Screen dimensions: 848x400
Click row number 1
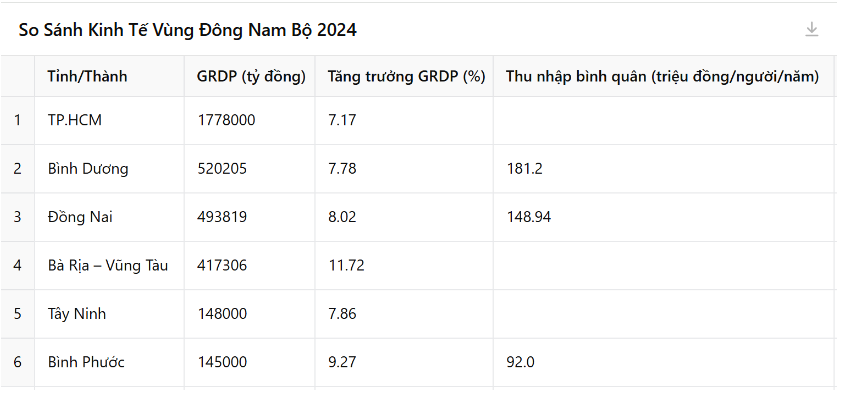click(17, 120)
